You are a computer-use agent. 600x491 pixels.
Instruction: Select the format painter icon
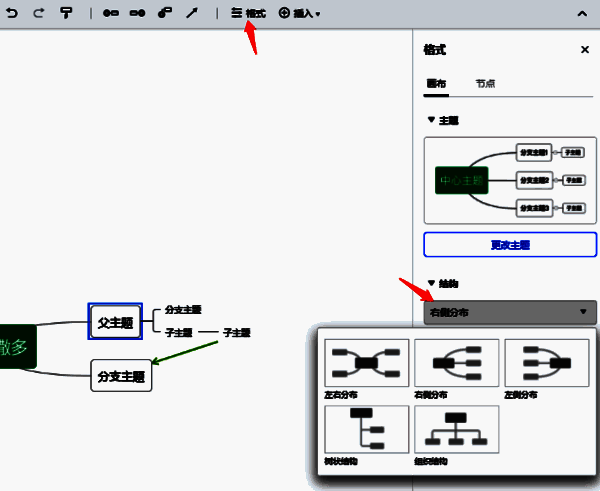(x=66, y=13)
